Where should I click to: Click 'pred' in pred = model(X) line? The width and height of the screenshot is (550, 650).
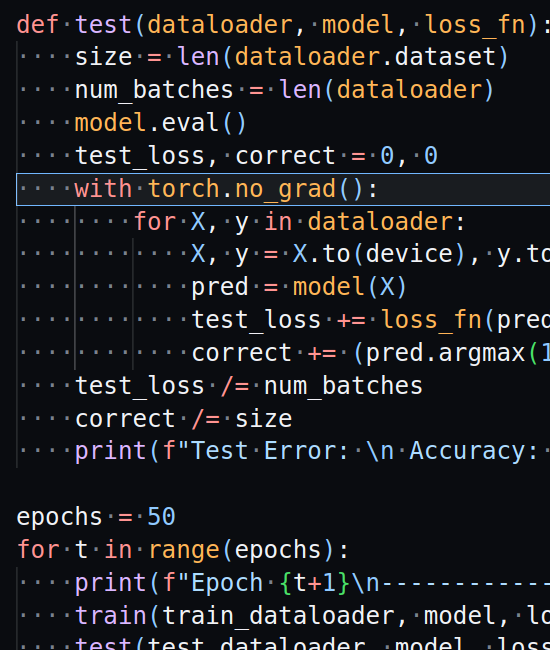[x=220, y=287]
